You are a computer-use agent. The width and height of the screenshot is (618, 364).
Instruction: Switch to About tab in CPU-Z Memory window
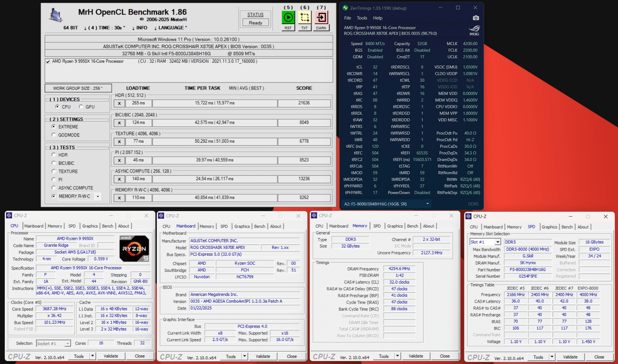click(428, 226)
